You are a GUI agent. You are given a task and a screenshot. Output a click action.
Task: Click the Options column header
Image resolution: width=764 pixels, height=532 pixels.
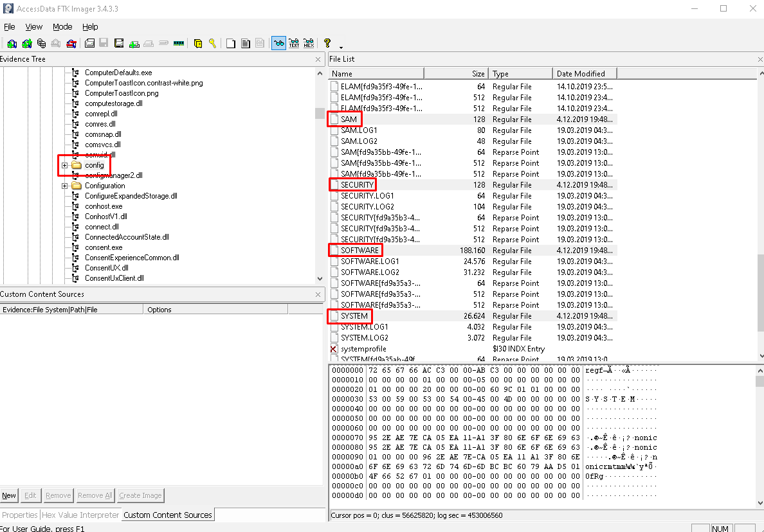pos(215,310)
